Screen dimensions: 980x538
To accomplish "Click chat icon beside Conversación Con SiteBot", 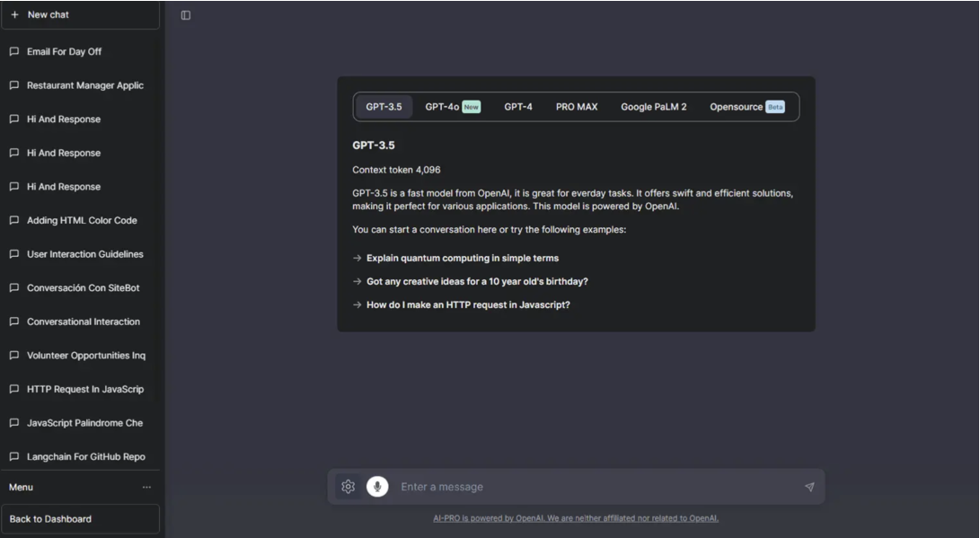I will click(14, 287).
